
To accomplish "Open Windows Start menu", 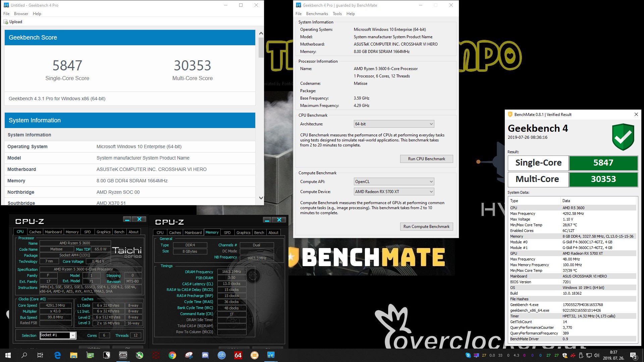I will 8,355.
